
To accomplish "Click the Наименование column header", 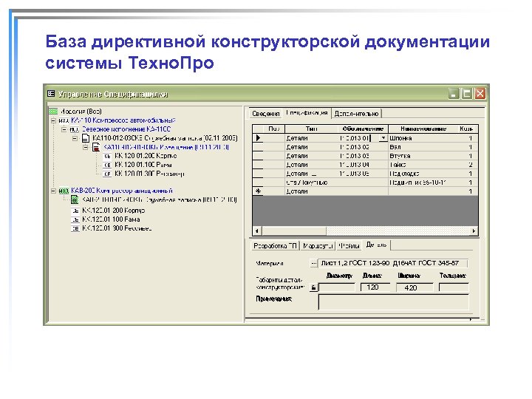I will pyautogui.click(x=423, y=129).
